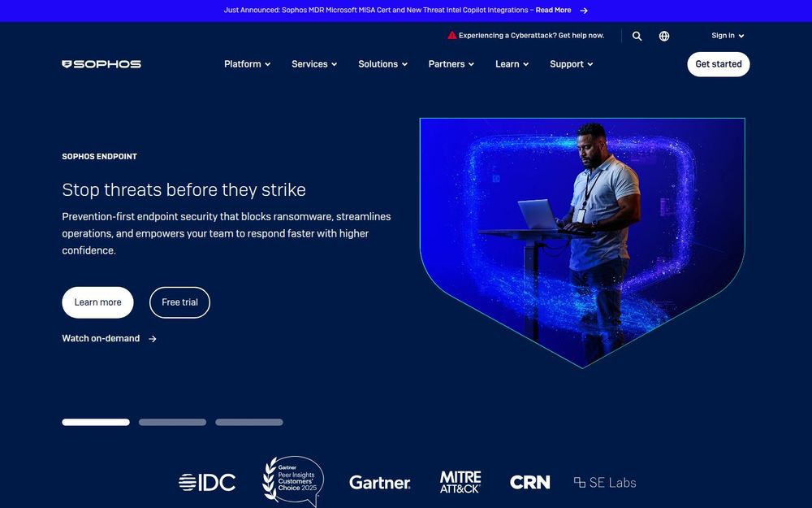The width and height of the screenshot is (812, 508).
Task: Click the Just Announced Sophos MDR banner text
Action: click(378, 11)
